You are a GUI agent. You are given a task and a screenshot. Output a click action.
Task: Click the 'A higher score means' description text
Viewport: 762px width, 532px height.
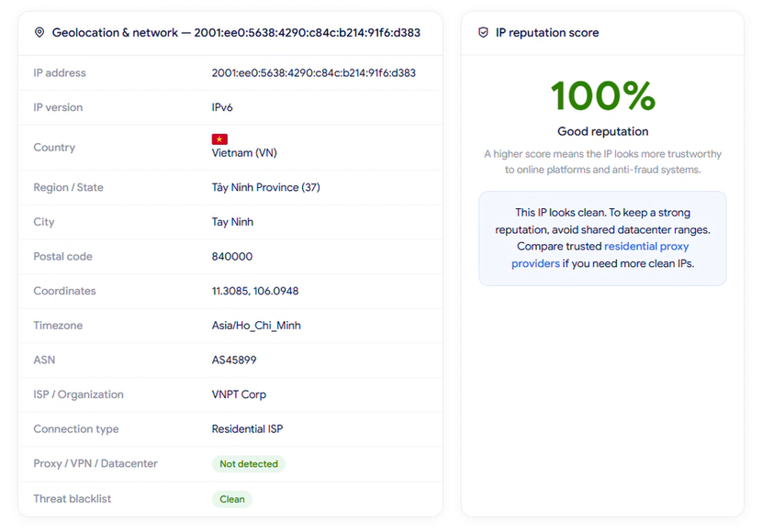[x=602, y=161]
